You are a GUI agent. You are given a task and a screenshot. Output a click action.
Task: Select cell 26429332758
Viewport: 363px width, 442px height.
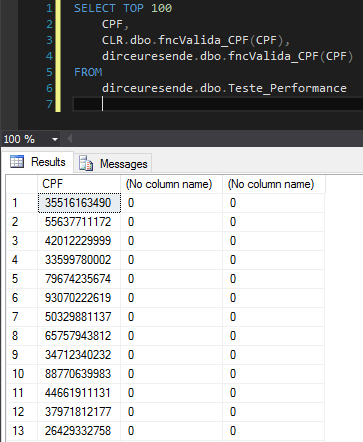79,431
